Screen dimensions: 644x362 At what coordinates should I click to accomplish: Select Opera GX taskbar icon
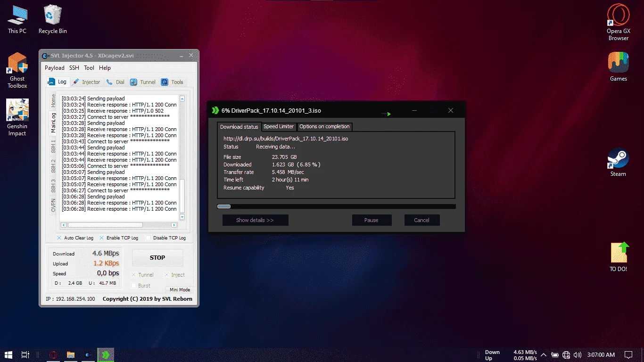coord(53,354)
